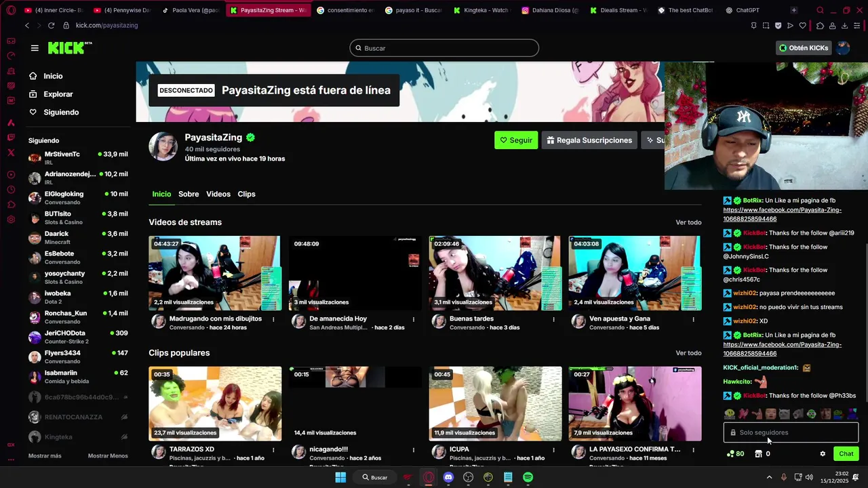
Task: Open Isabmariin channel in sidebar
Action: pyautogui.click(x=78, y=376)
